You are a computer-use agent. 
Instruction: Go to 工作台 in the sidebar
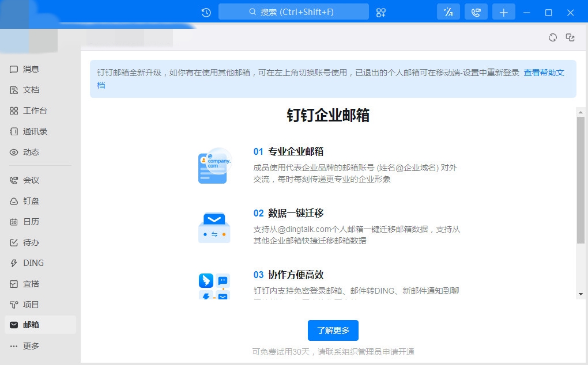[x=40, y=111]
